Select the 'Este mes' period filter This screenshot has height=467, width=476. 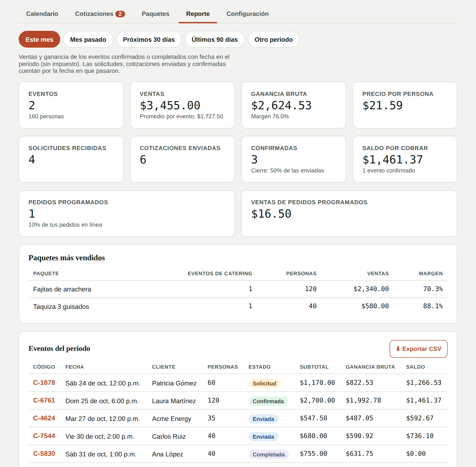[x=40, y=40]
